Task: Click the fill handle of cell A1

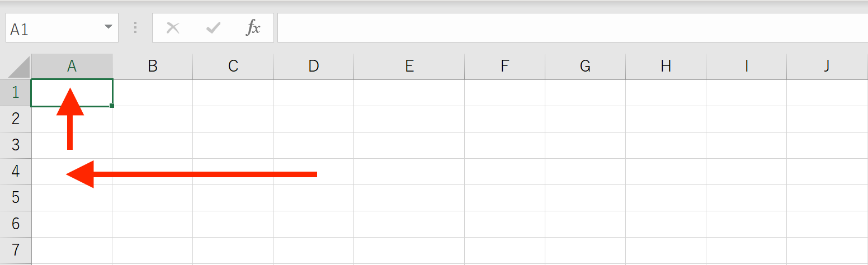Action: [x=112, y=106]
